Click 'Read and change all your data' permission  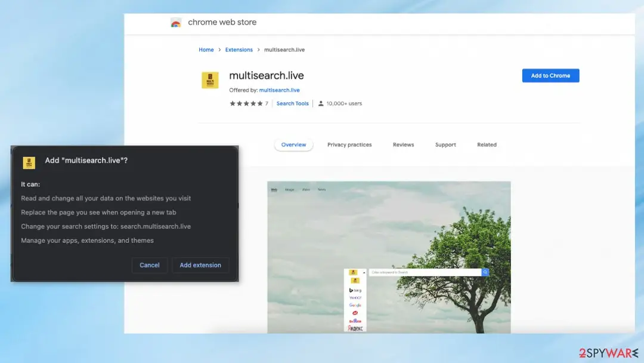coord(106,198)
